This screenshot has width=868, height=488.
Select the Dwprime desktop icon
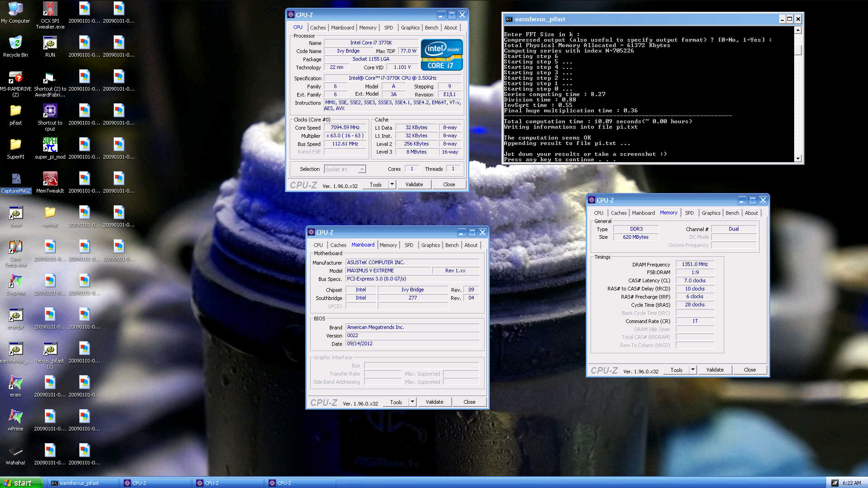coord(15,285)
